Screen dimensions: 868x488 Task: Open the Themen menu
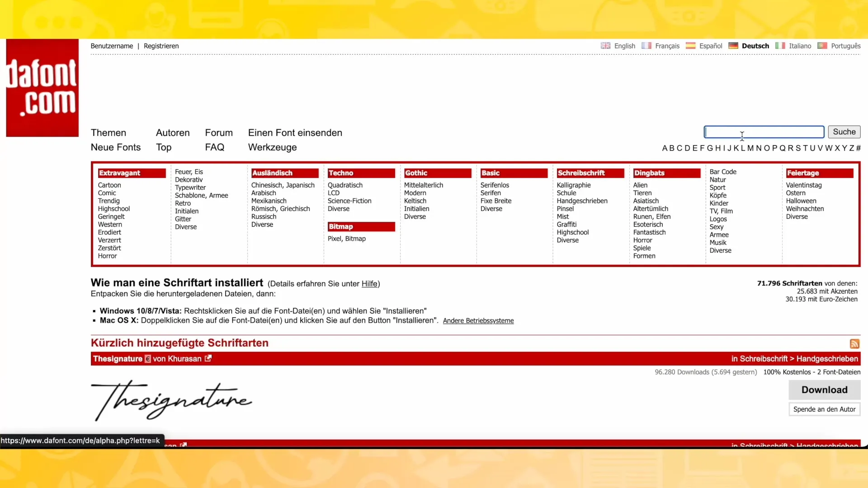[x=108, y=133]
